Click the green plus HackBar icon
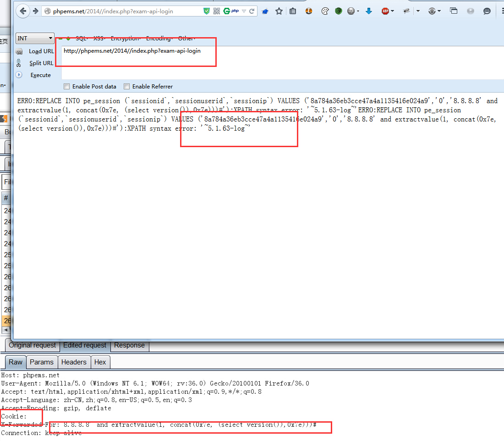The image size is (504, 441). [68, 39]
